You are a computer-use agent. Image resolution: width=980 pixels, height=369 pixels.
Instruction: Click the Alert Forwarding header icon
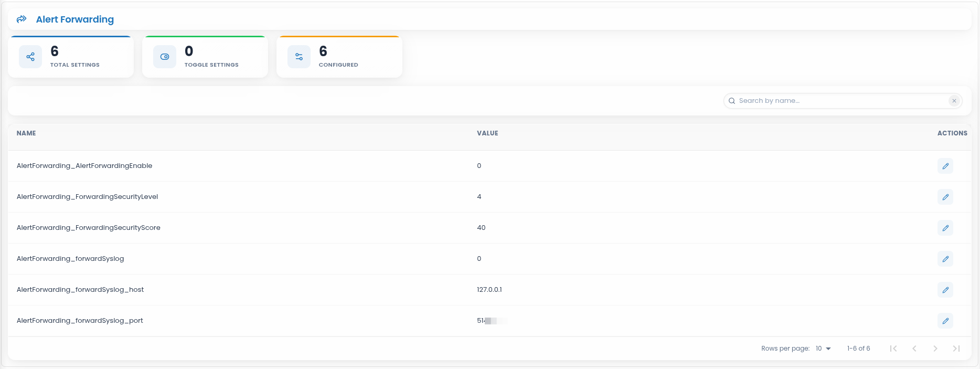tap(22, 19)
